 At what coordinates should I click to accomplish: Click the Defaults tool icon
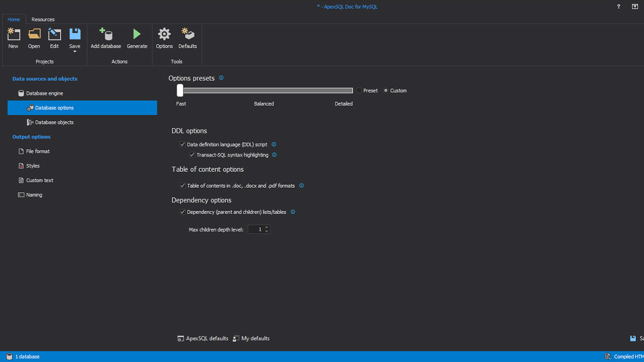click(x=187, y=35)
